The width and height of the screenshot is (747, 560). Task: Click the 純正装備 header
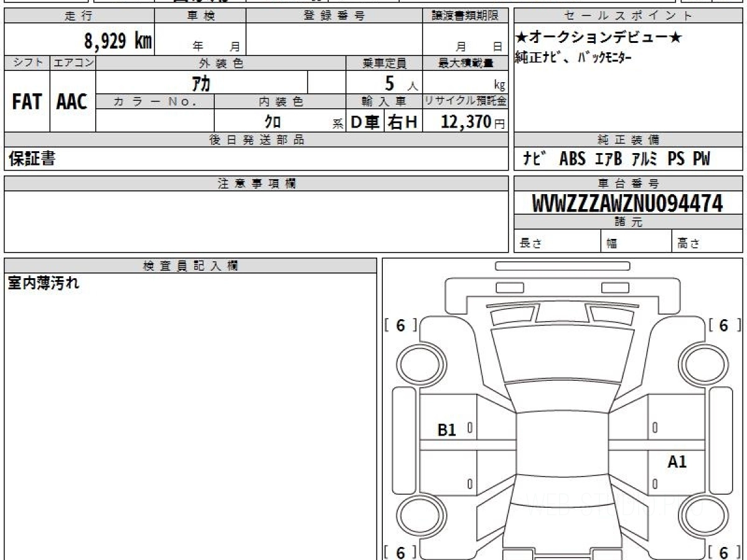[628, 139]
